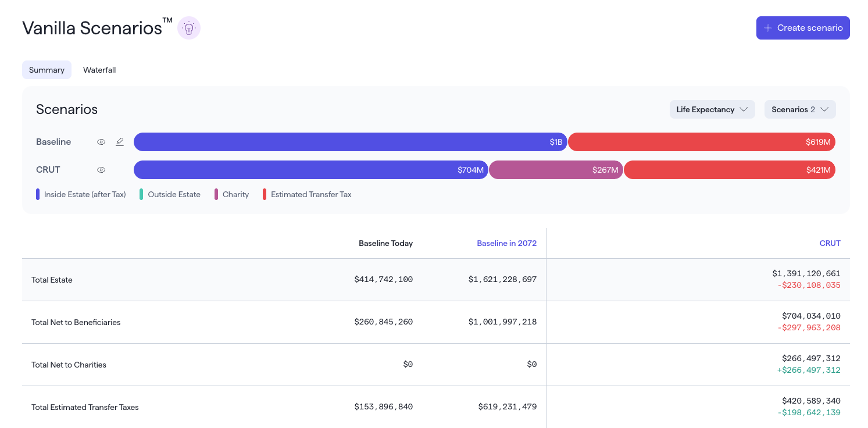Click the Baseline $1B blue bar segment
The width and height of the screenshot is (868, 428).
351,142
